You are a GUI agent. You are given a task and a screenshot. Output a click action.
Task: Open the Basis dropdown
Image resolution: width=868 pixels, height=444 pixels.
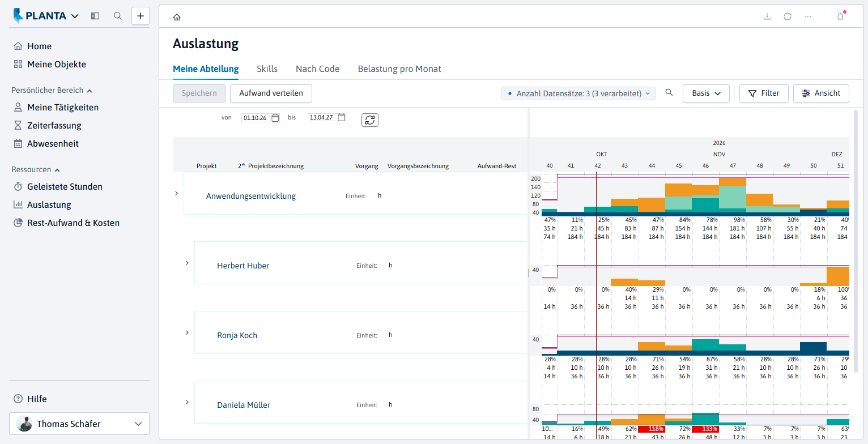[x=706, y=93]
